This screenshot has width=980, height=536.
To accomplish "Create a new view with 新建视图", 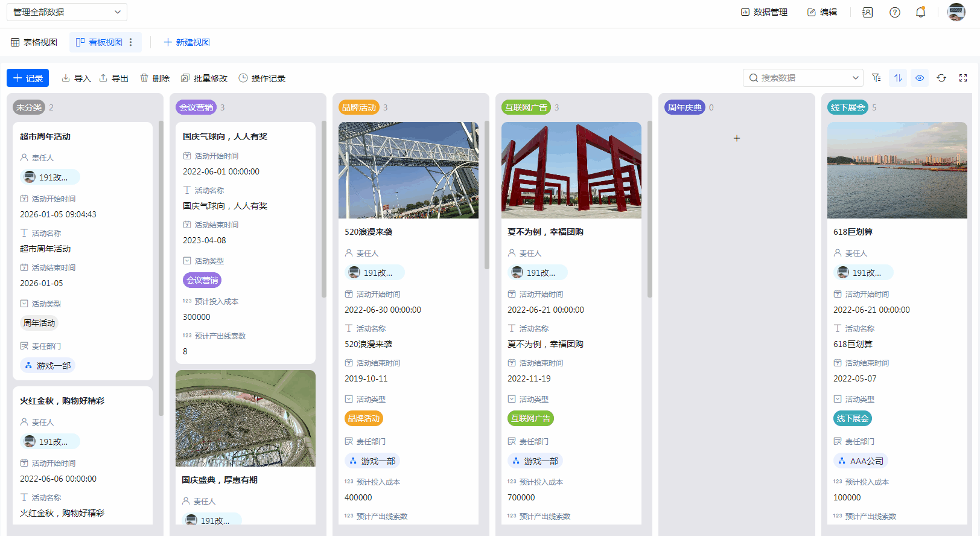I will coord(187,42).
